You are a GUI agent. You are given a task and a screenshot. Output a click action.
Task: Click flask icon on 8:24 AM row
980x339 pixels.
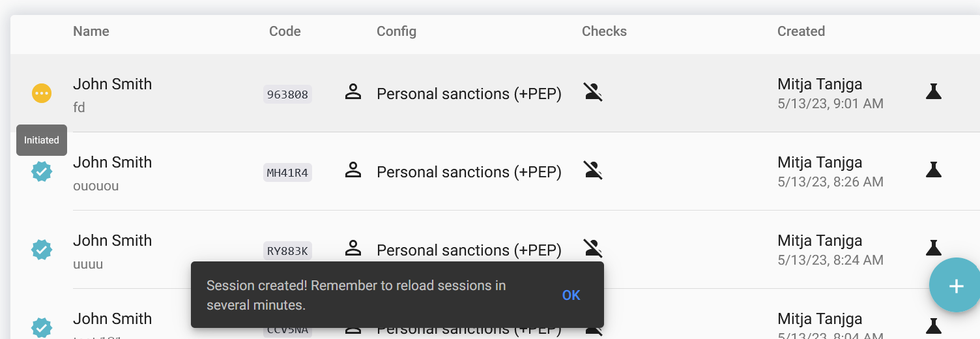(934, 248)
